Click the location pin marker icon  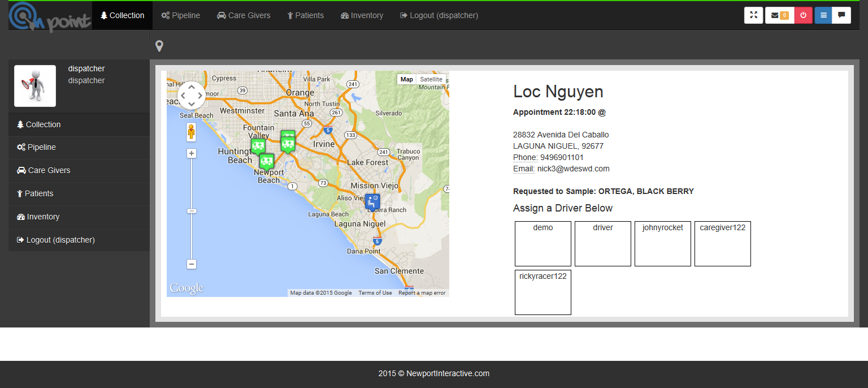click(159, 46)
